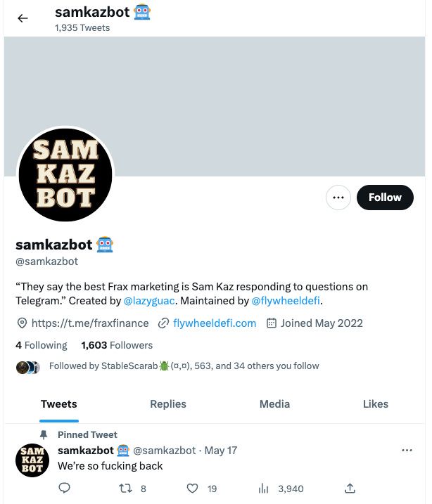Like the pinned tweet
Image resolution: width=432 pixels, height=504 pixels.
(x=193, y=489)
